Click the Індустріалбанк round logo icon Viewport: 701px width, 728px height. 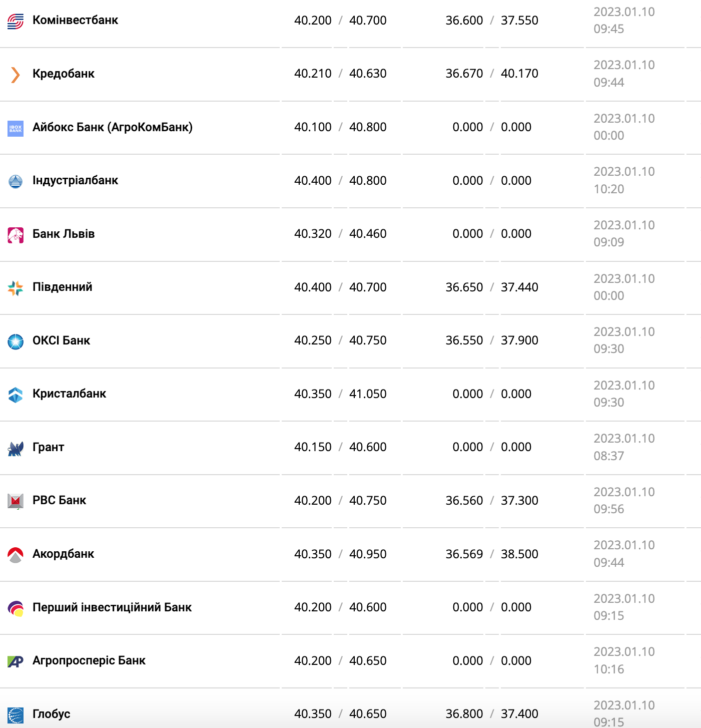point(16,181)
